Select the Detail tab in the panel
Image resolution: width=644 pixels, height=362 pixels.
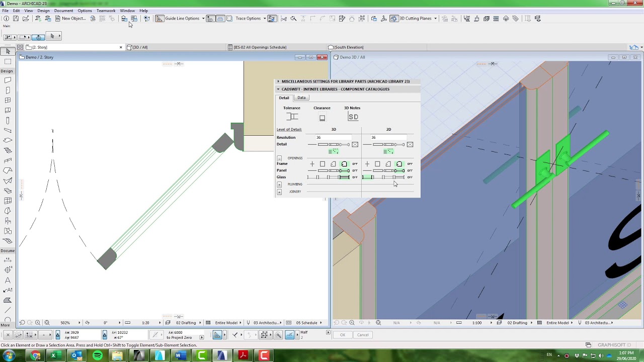pos(284,98)
